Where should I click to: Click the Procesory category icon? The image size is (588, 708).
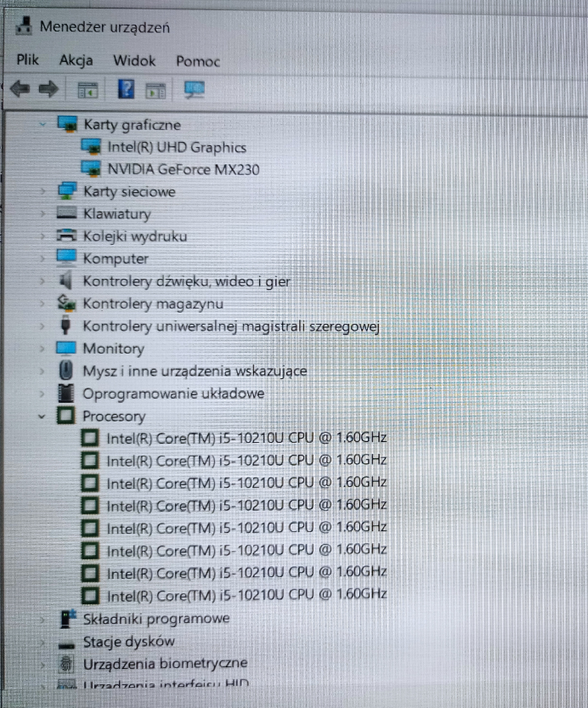coord(66,416)
